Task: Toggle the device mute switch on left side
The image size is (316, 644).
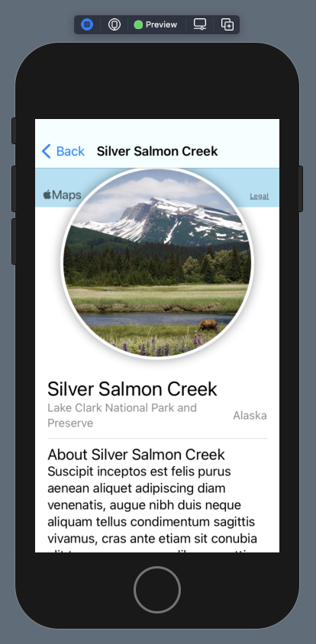Action: [x=14, y=130]
